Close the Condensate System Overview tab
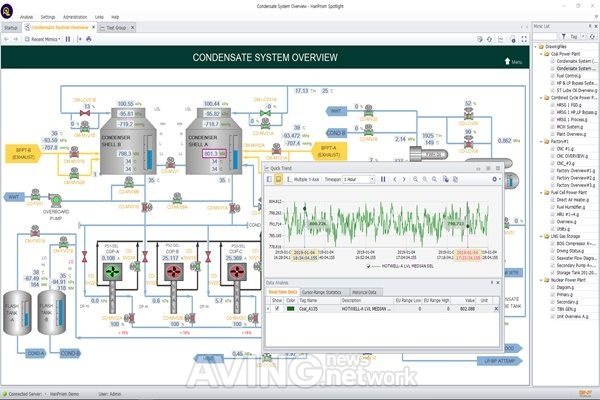This screenshot has width=600, height=400. [x=93, y=27]
